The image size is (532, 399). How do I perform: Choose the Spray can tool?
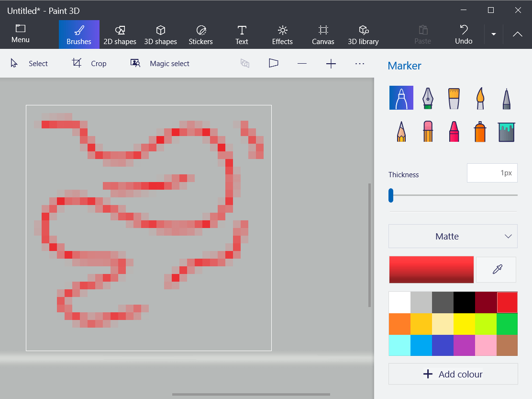pos(480,131)
